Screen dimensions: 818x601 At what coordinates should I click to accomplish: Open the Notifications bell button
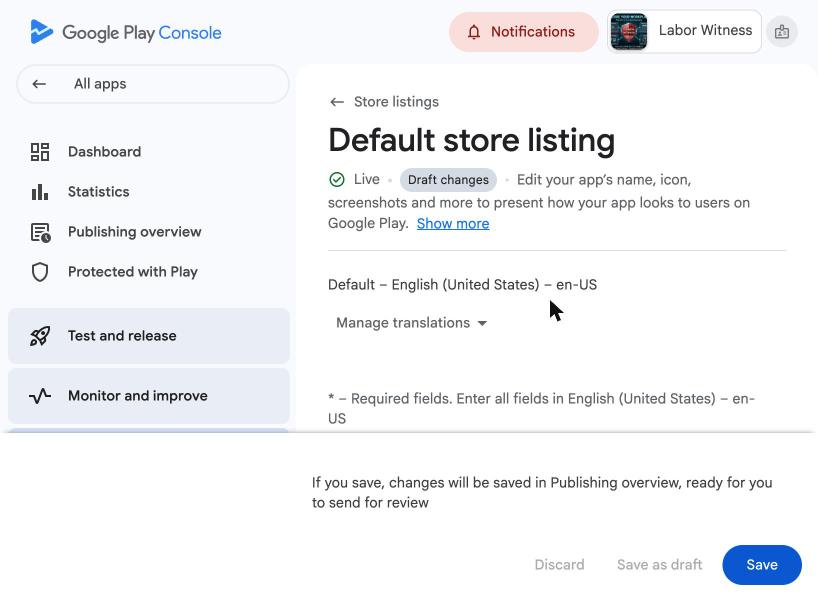pyautogui.click(x=523, y=32)
